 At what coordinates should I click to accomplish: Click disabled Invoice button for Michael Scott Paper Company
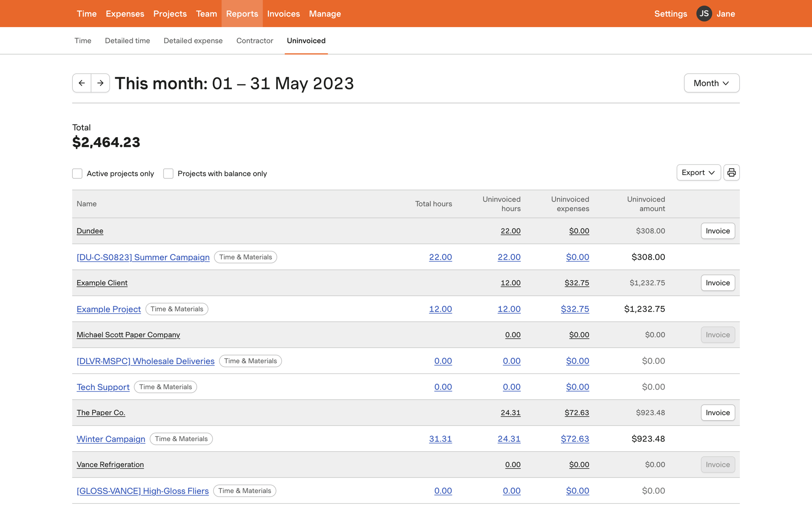click(x=718, y=335)
